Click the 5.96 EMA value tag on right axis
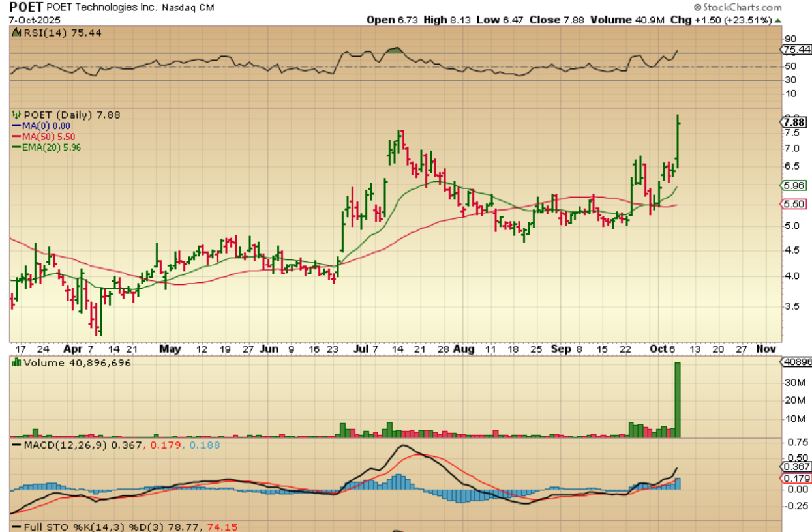 click(x=794, y=185)
